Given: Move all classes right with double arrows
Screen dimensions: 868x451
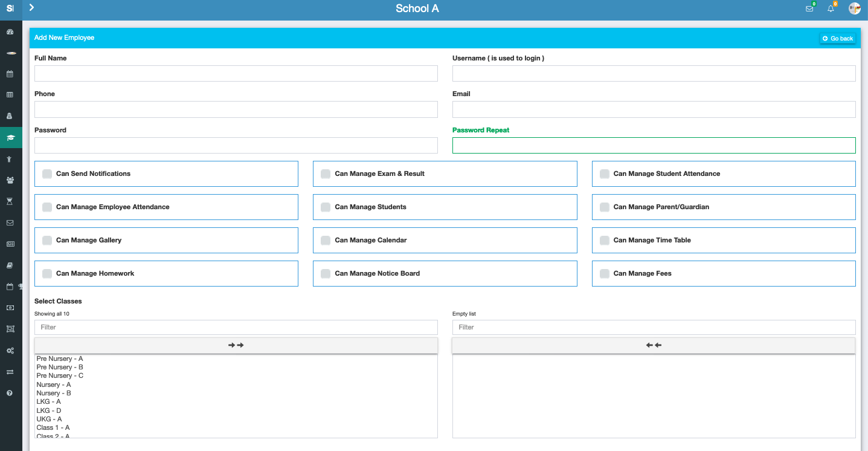Looking at the screenshot, I should click(236, 345).
